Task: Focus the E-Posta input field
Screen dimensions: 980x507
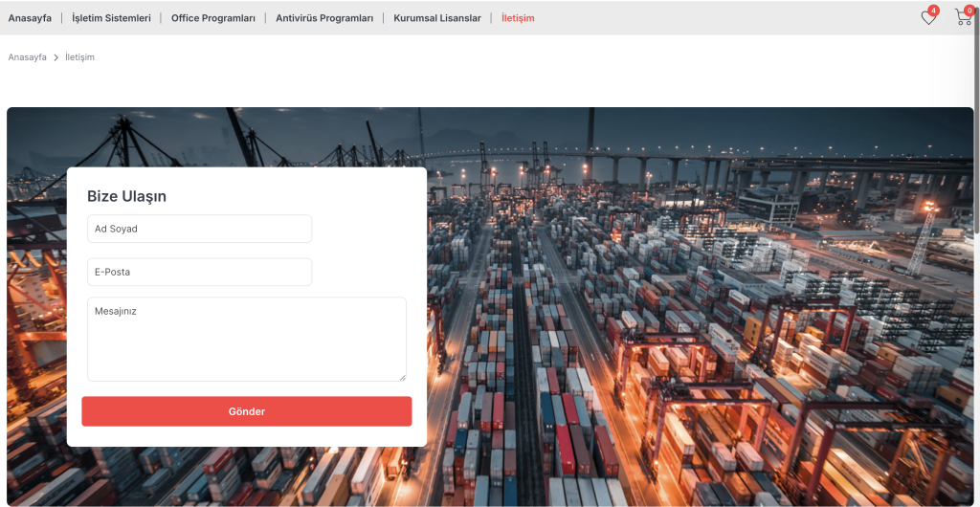Action: pos(199,273)
